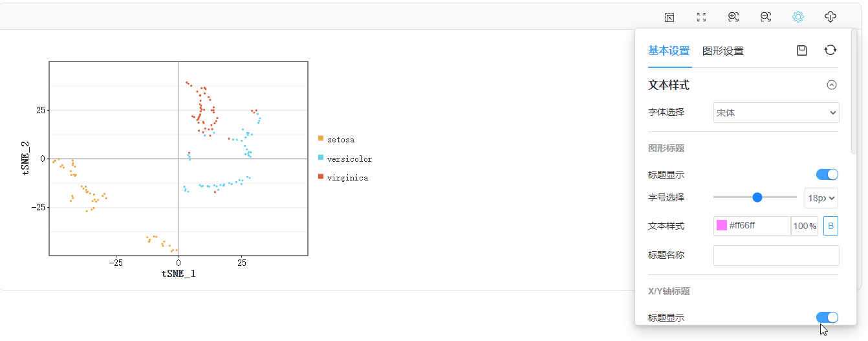Click the zoom out magnifier icon

(x=766, y=17)
